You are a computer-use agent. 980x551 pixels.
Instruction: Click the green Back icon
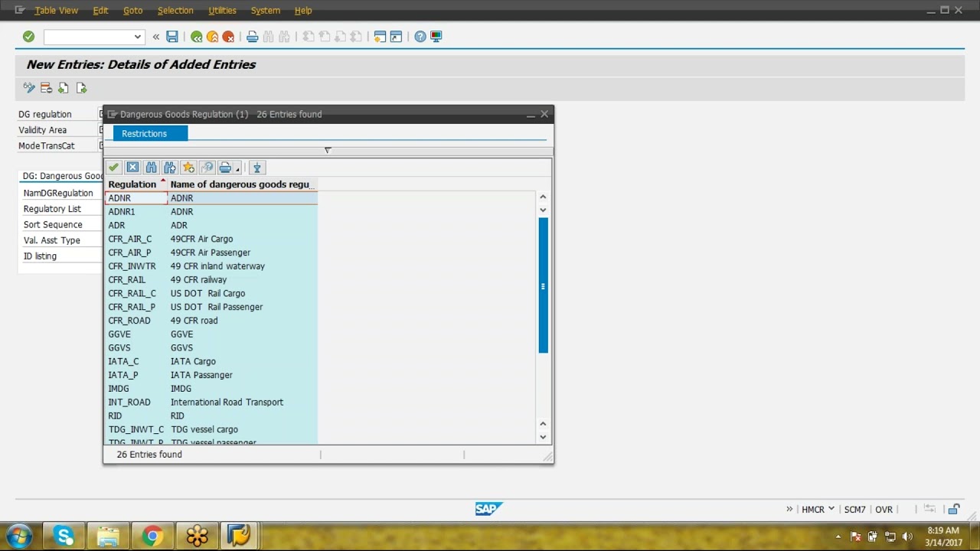click(x=197, y=37)
